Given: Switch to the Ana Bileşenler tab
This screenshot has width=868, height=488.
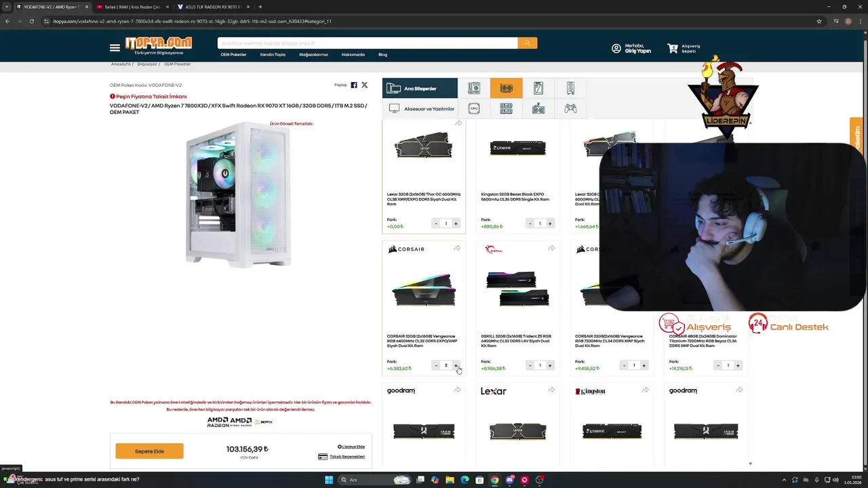Looking at the screenshot, I should (x=419, y=88).
